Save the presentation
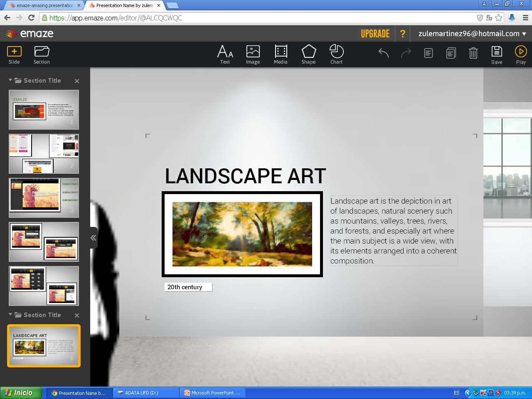Viewport: 532px width, 399px height. (497, 55)
